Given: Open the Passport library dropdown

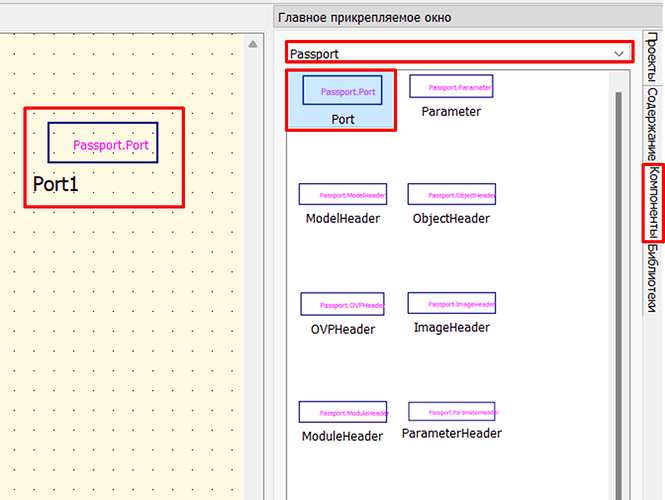Looking at the screenshot, I should pos(460,53).
